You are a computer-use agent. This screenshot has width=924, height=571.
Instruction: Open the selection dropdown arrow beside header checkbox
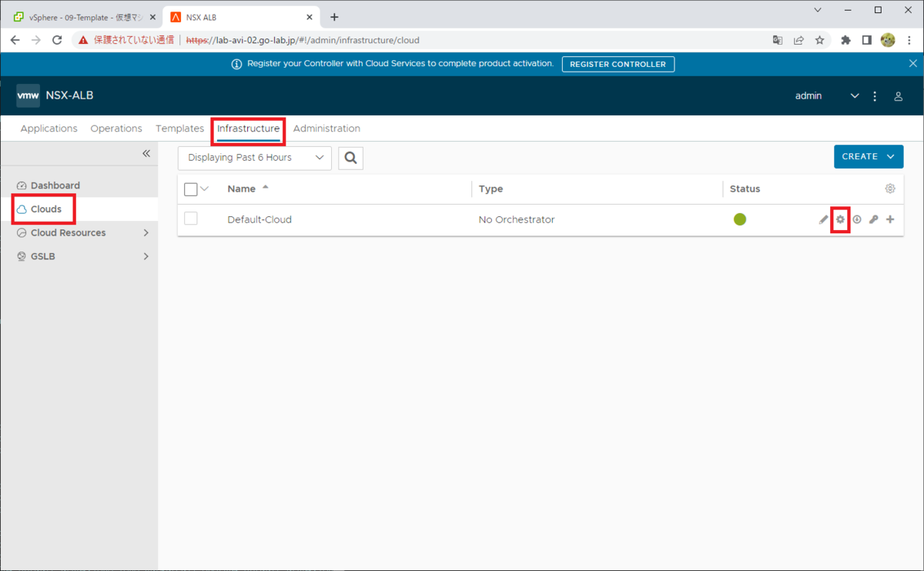205,189
